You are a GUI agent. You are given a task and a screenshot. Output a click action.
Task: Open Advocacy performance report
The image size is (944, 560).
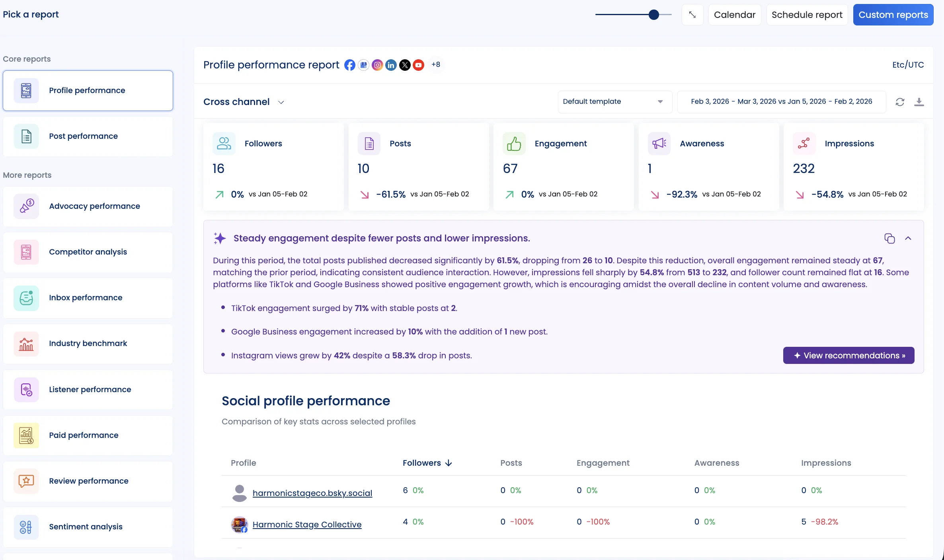88,206
